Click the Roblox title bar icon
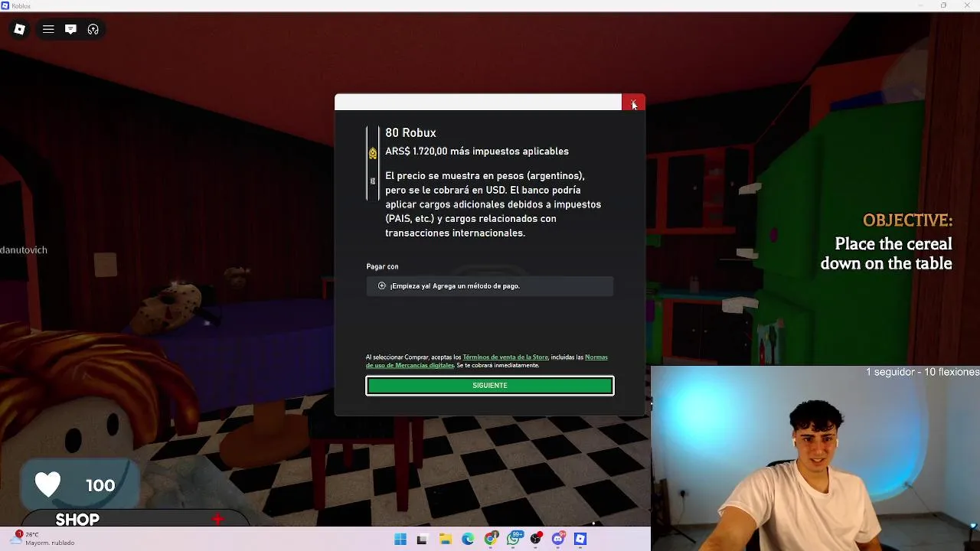This screenshot has width=980, height=551. click(5, 5)
